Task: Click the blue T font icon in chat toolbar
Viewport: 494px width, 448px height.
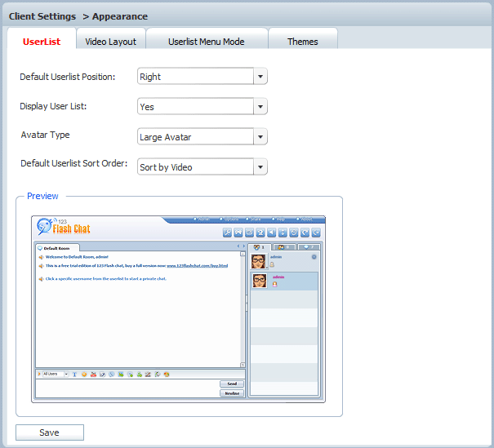Action: tap(75, 374)
